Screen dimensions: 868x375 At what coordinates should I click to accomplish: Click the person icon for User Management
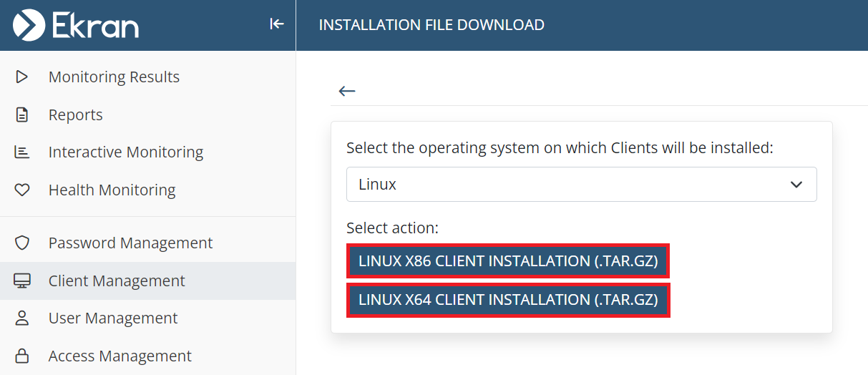(x=22, y=318)
